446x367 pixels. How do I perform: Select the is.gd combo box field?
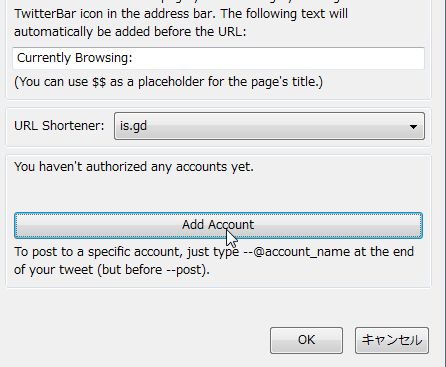click(269, 126)
